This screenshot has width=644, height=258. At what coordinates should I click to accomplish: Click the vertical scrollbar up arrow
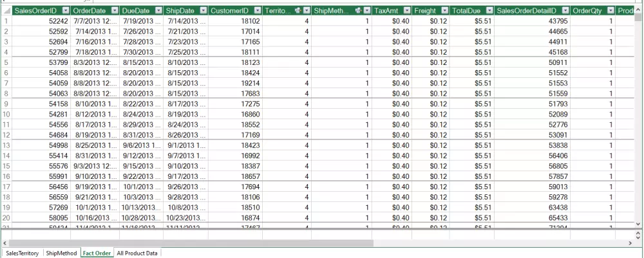coord(638,10)
